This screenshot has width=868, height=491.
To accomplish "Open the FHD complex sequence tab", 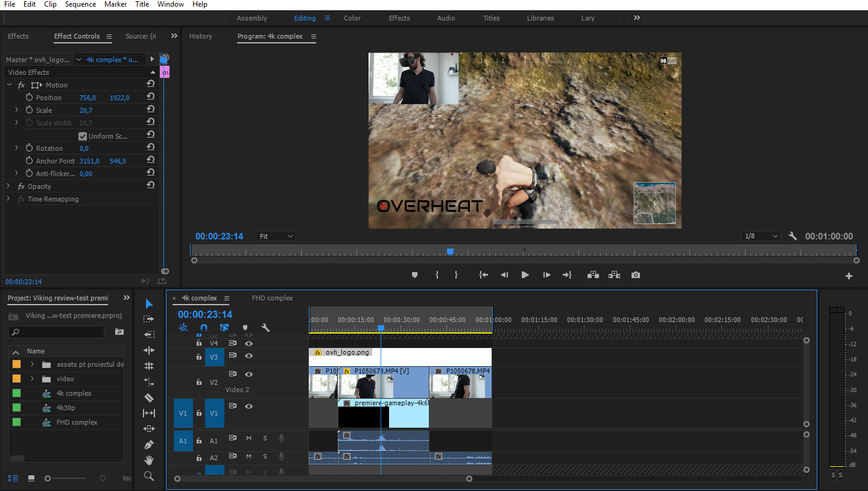I will 272,298.
